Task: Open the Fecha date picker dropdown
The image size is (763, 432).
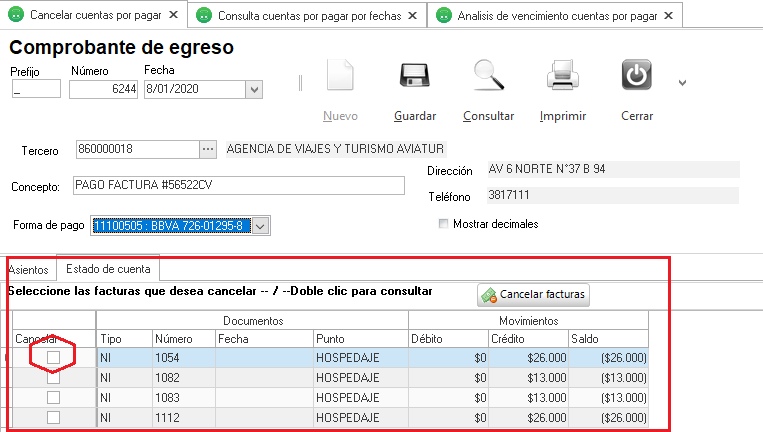Action: tap(254, 90)
